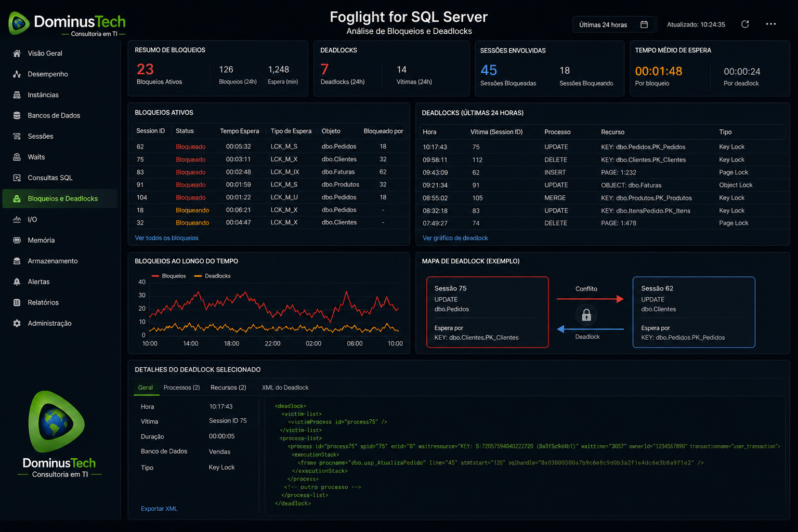Click wait time 00:04:47 in active locks
The width and height of the screenshot is (798, 532).
click(238, 222)
